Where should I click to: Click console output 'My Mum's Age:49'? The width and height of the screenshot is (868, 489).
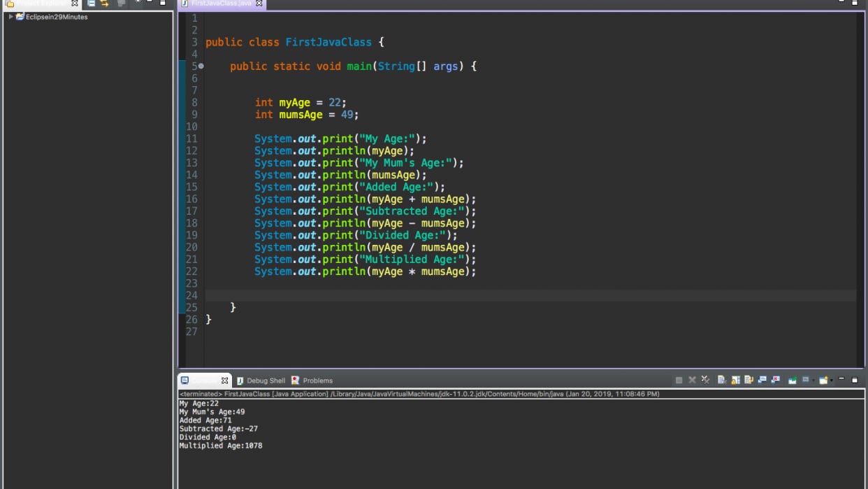pos(212,412)
